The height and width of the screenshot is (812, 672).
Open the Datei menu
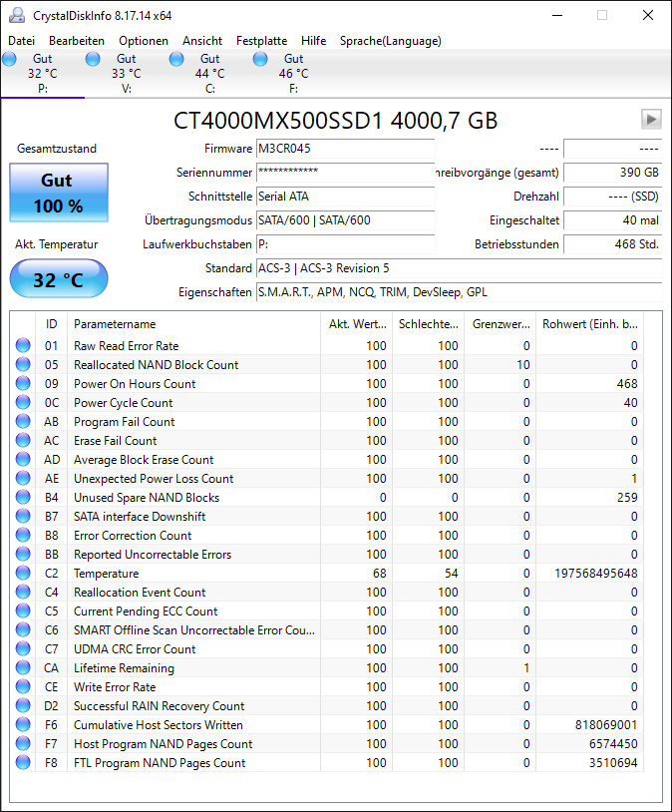[22, 41]
